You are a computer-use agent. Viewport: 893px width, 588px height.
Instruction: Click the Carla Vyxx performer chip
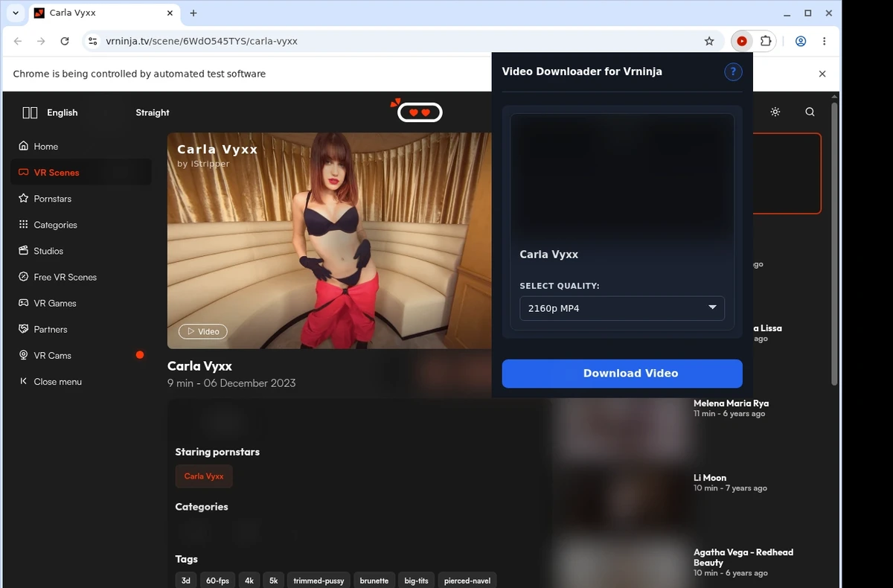click(204, 476)
